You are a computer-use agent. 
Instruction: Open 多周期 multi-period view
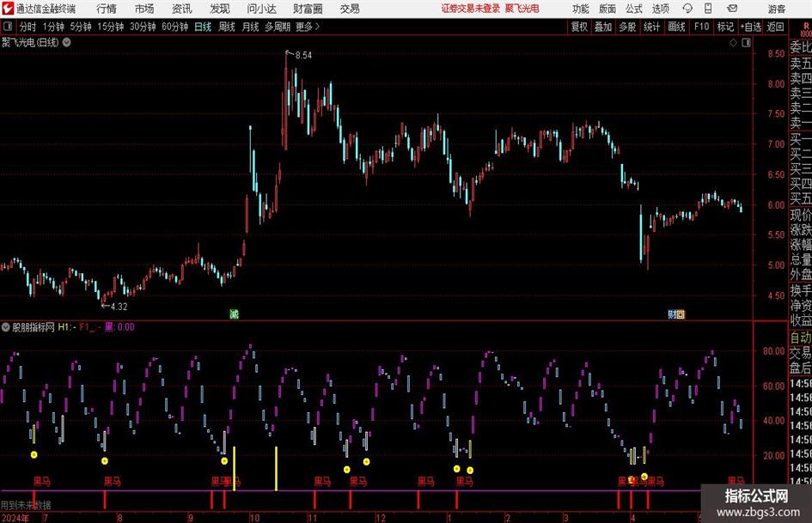coord(278,27)
